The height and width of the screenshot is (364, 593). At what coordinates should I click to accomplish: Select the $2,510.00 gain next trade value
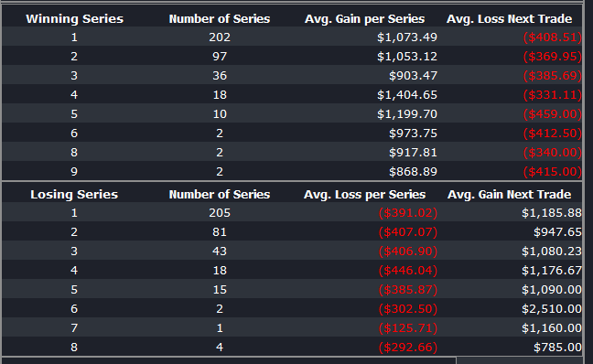(x=552, y=309)
